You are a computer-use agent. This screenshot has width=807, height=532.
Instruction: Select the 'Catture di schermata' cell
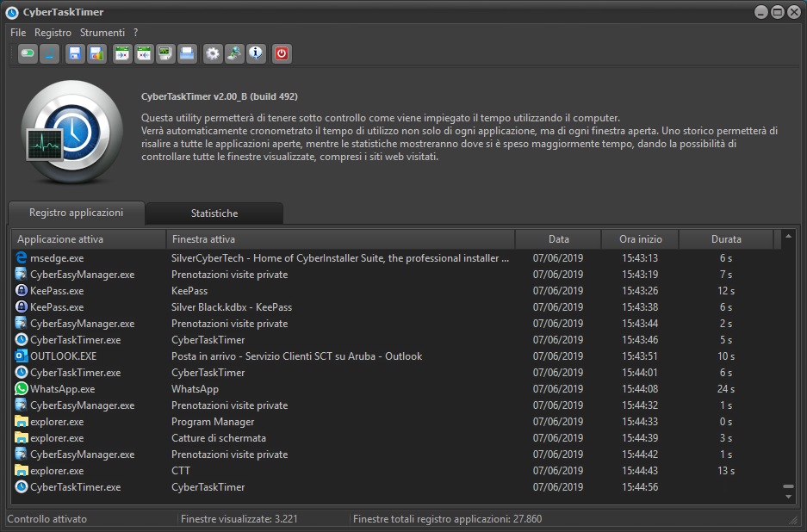pos(219,438)
